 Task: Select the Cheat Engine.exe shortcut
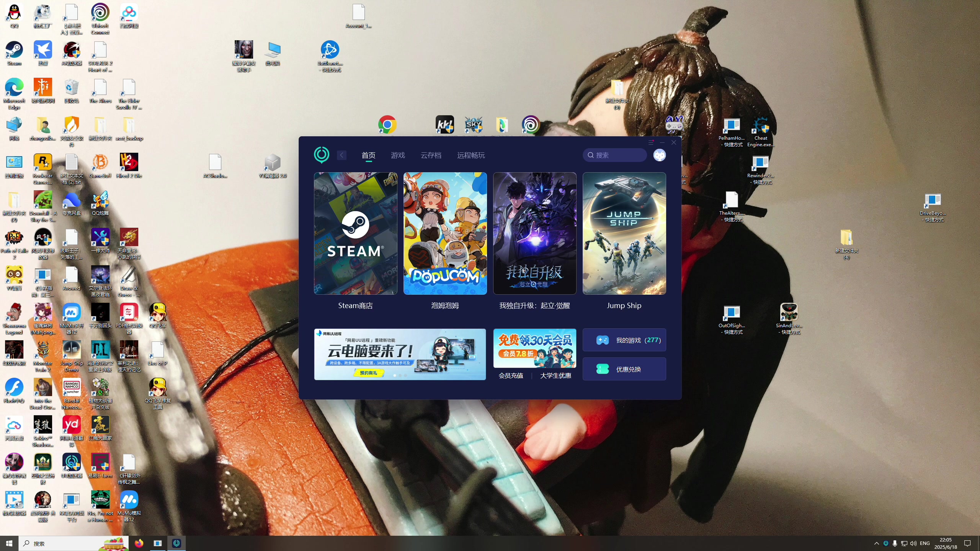coord(761,131)
